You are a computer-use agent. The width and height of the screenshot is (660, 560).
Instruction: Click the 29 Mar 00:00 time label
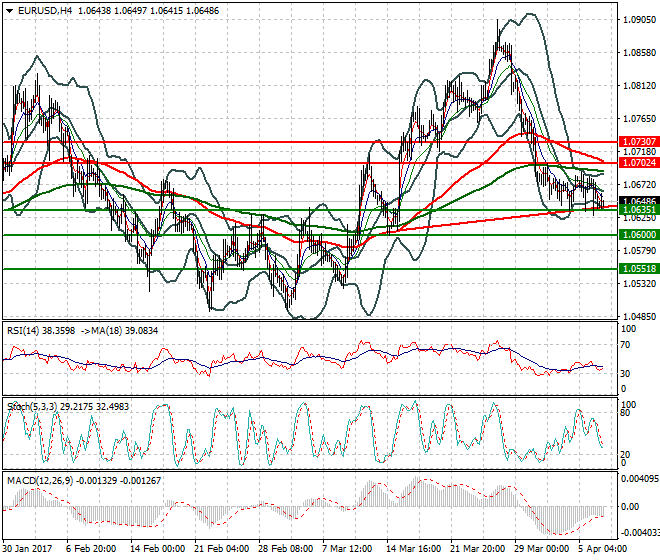point(541,549)
